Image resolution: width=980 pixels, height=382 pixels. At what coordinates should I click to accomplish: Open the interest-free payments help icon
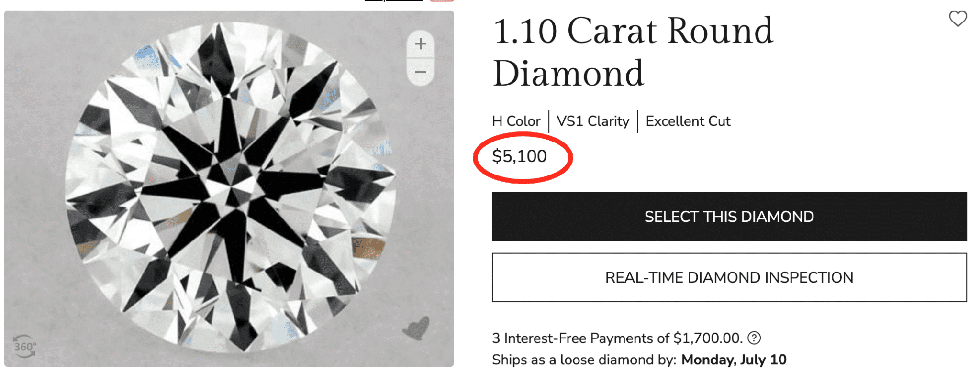coord(754,338)
